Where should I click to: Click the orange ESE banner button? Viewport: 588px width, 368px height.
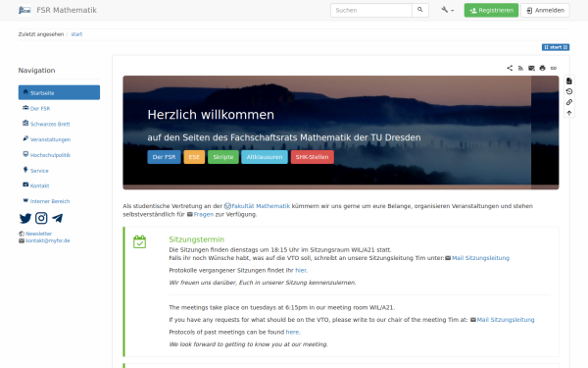coord(194,157)
